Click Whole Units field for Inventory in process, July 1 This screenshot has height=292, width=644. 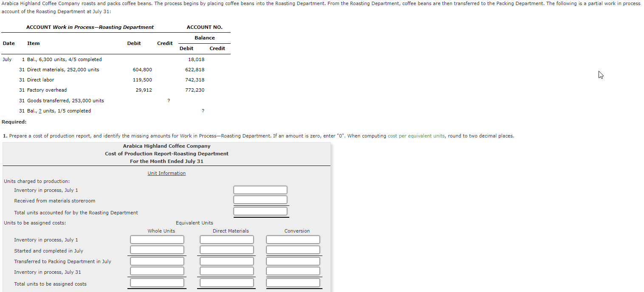coord(157,240)
